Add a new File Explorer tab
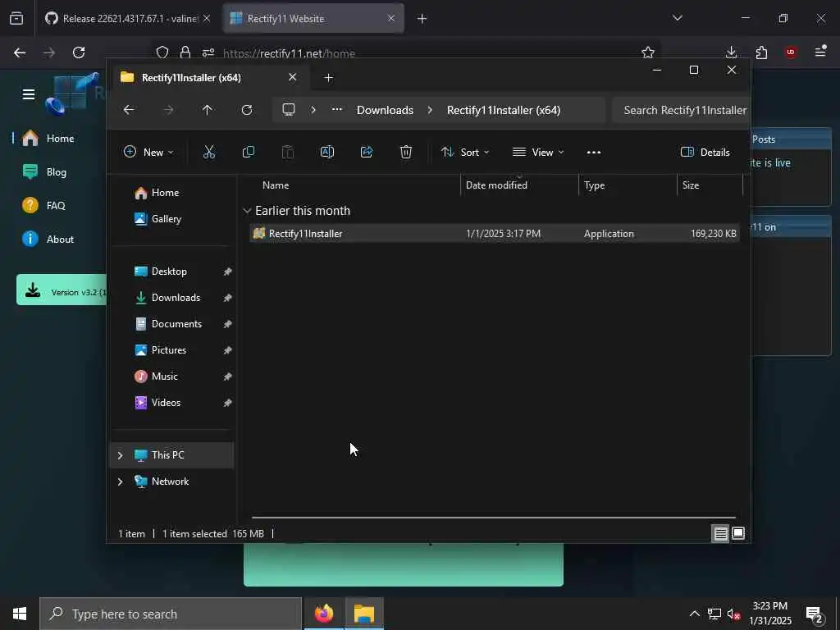Image resolution: width=840 pixels, height=630 pixels. (328, 78)
